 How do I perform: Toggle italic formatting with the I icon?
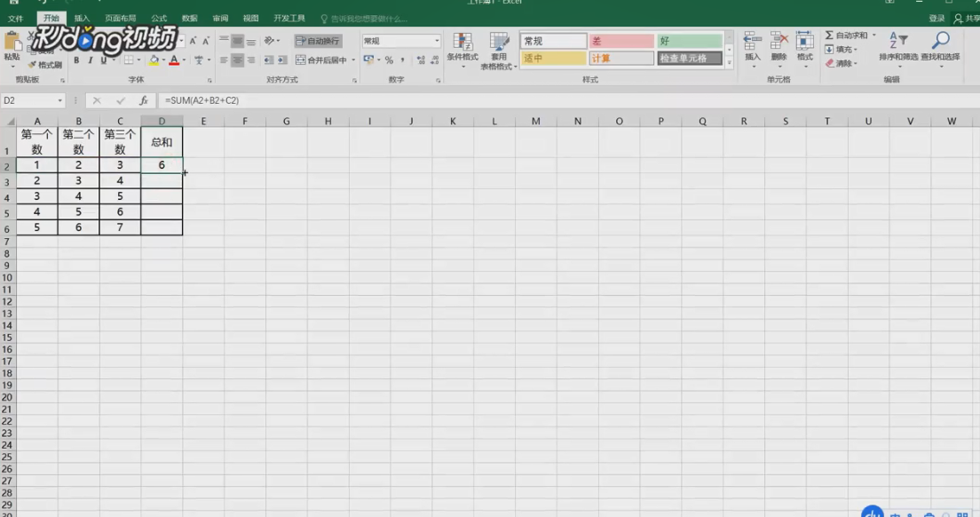tap(91, 60)
